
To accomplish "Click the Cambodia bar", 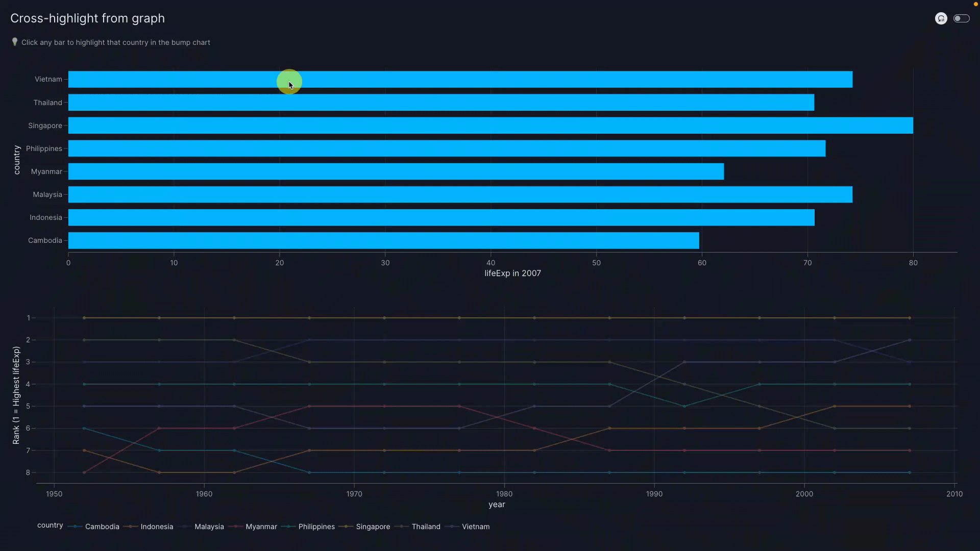I will pyautogui.click(x=383, y=240).
